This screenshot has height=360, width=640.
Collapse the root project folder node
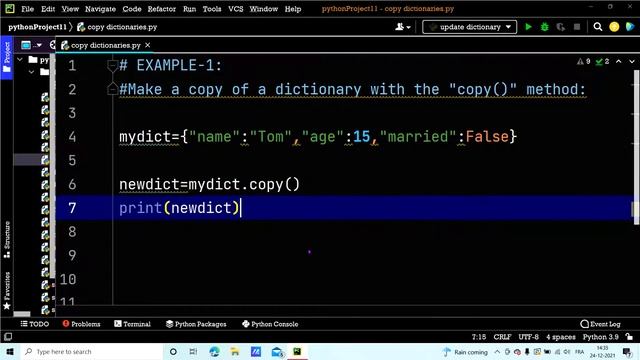click(20, 60)
